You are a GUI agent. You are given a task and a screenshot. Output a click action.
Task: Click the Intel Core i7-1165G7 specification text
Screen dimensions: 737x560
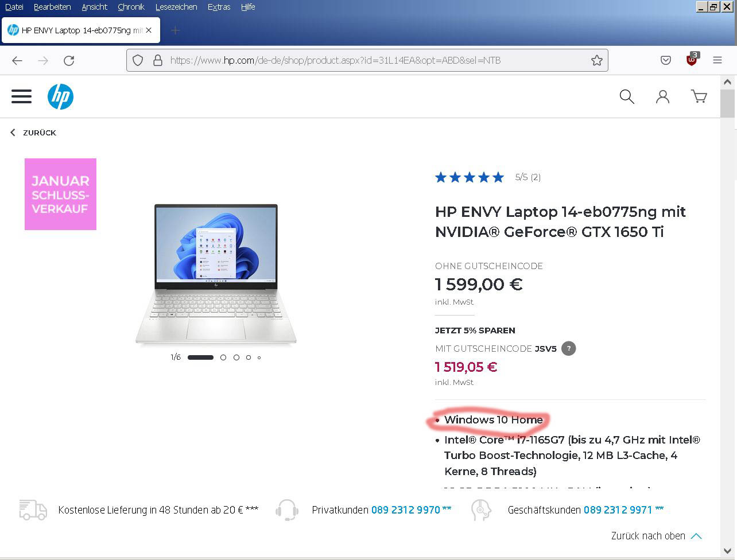pyautogui.click(x=572, y=456)
